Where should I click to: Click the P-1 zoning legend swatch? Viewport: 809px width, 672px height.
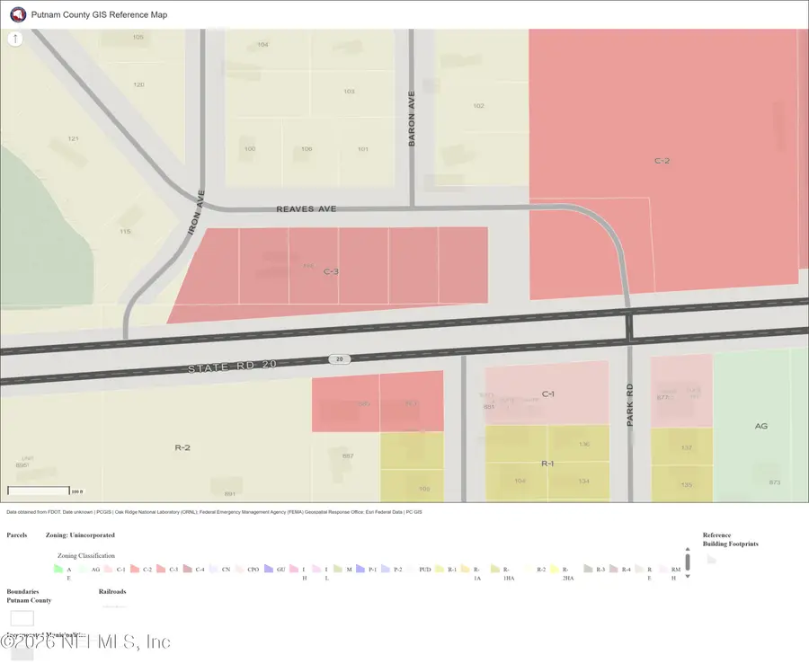pyautogui.click(x=360, y=569)
